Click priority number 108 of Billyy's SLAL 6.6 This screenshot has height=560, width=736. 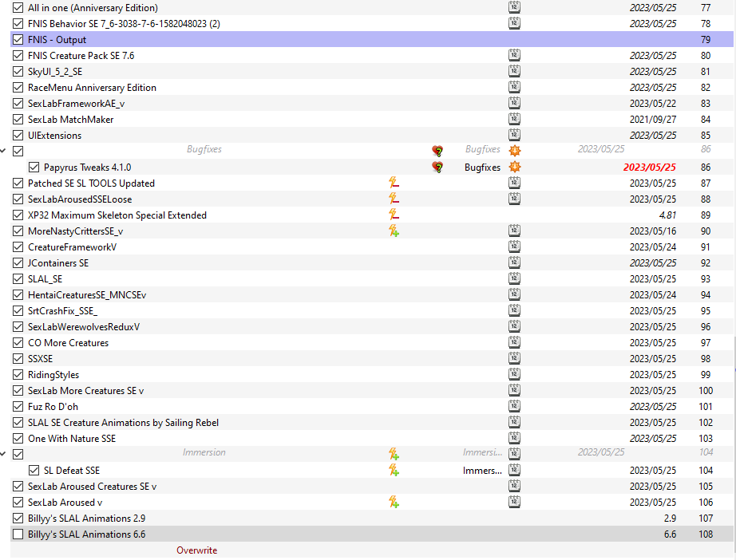tap(706, 534)
